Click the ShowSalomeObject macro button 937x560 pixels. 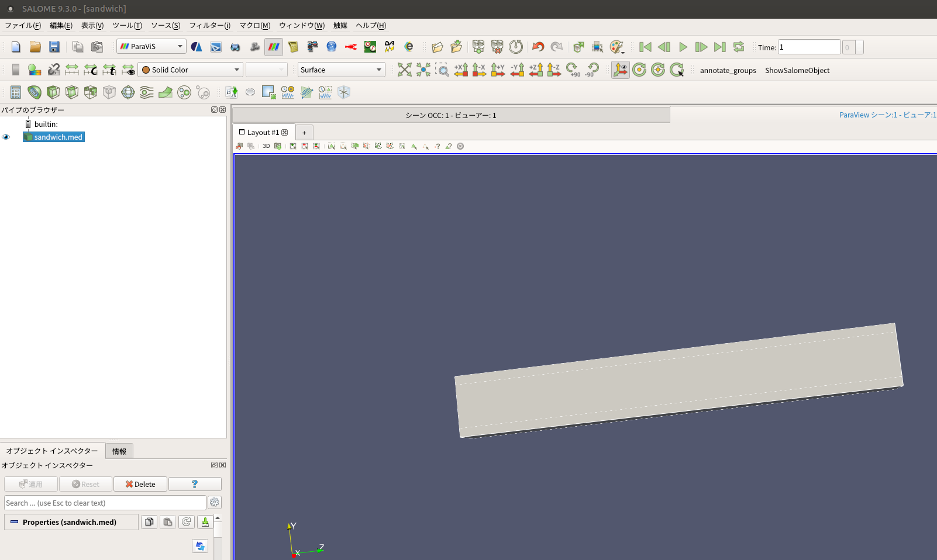click(x=797, y=70)
